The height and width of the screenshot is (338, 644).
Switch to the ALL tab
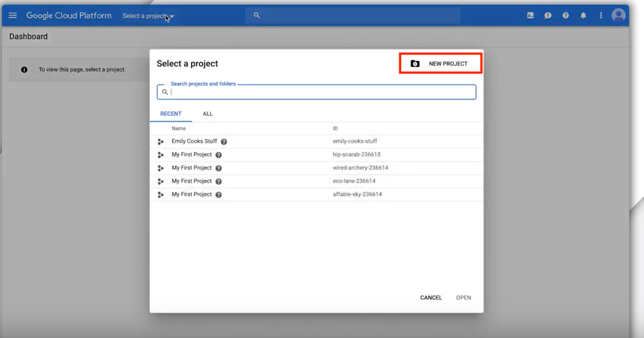(x=208, y=114)
